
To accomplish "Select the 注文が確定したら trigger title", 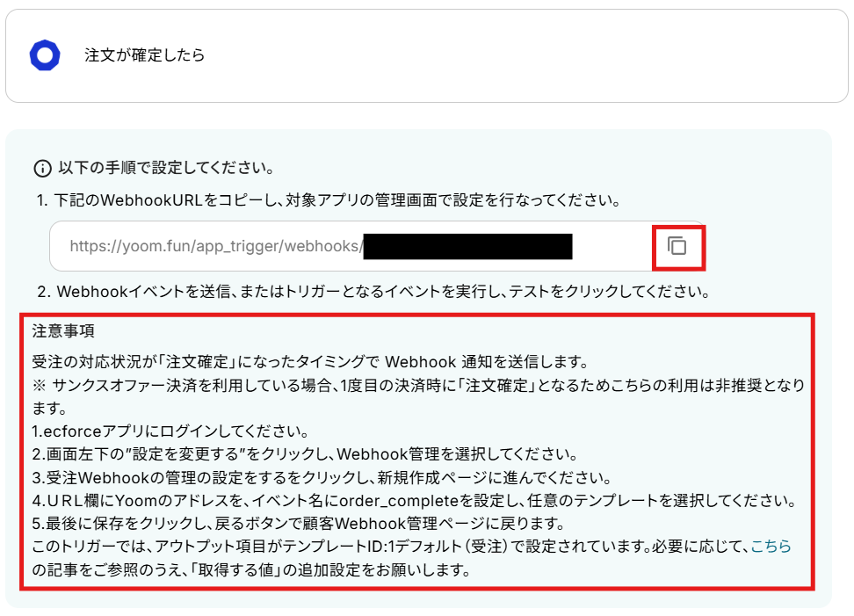I will tap(144, 55).
